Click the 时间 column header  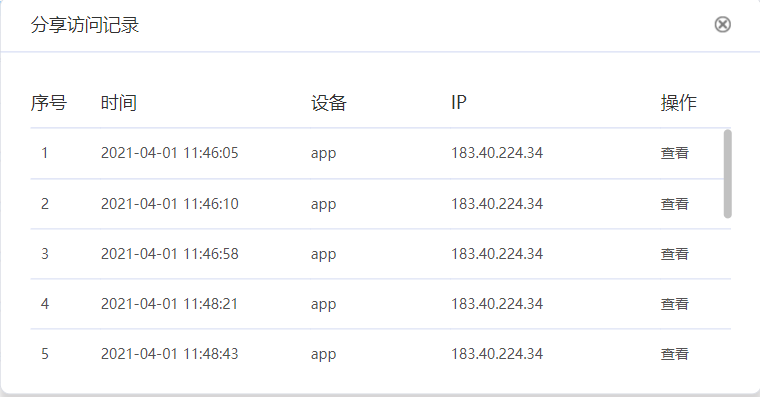coord(119,103)
